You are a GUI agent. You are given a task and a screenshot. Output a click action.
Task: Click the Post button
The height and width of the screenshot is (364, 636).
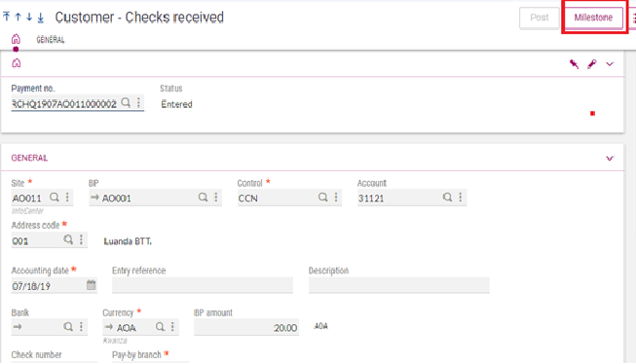point(539,18)
